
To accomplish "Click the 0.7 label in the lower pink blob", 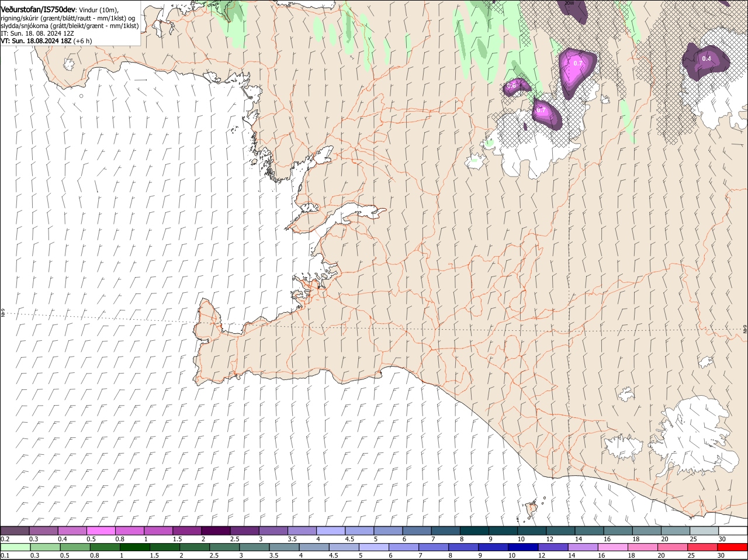I will coord(541,110).
